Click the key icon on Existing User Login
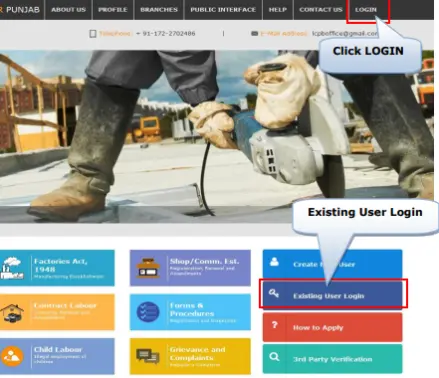 point(274,293)
